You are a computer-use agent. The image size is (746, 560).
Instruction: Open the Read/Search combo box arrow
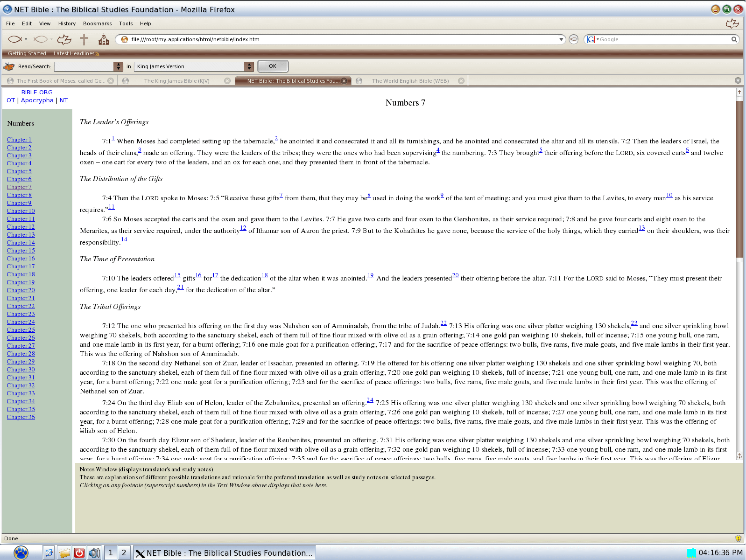[118, 66]
